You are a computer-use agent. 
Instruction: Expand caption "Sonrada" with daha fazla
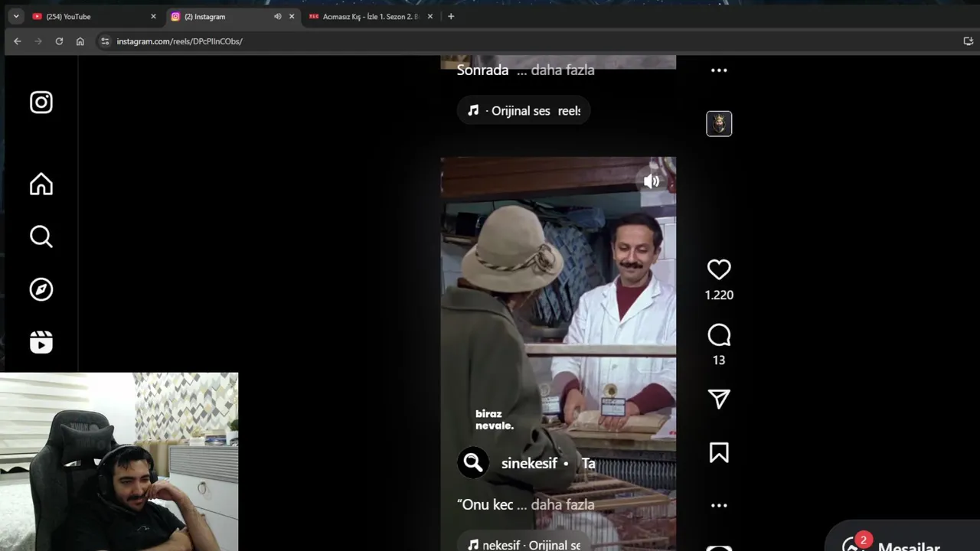(x=562, y=70)
